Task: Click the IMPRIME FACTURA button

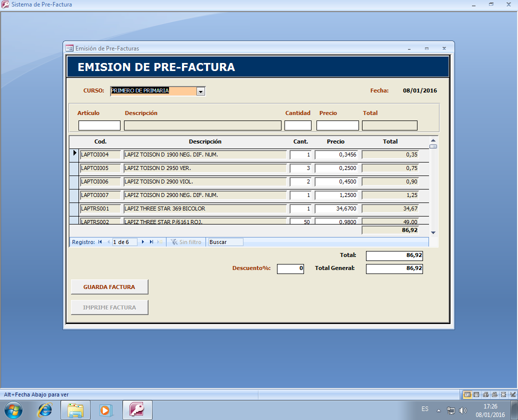Action: [109, 307]
